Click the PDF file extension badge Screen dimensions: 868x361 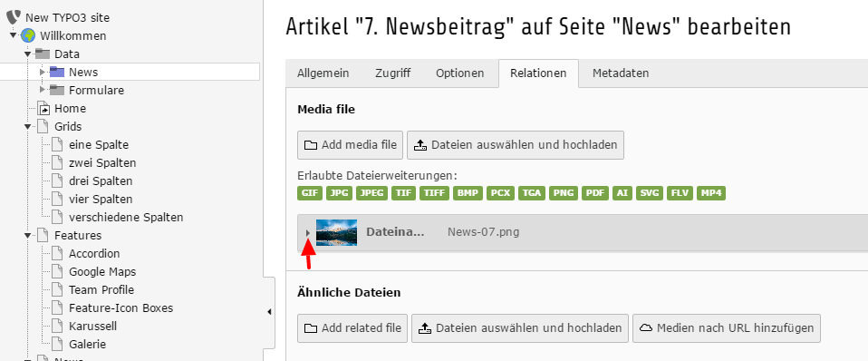(595, 193)
